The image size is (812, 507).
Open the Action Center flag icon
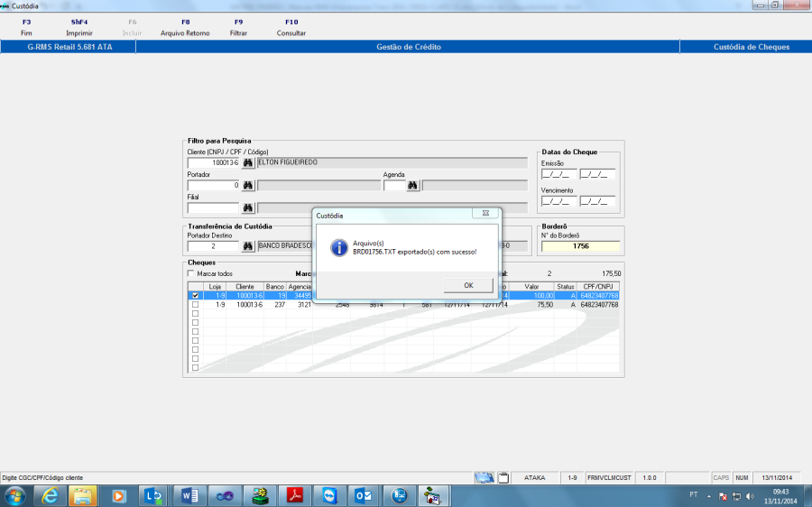coord(723,496)
